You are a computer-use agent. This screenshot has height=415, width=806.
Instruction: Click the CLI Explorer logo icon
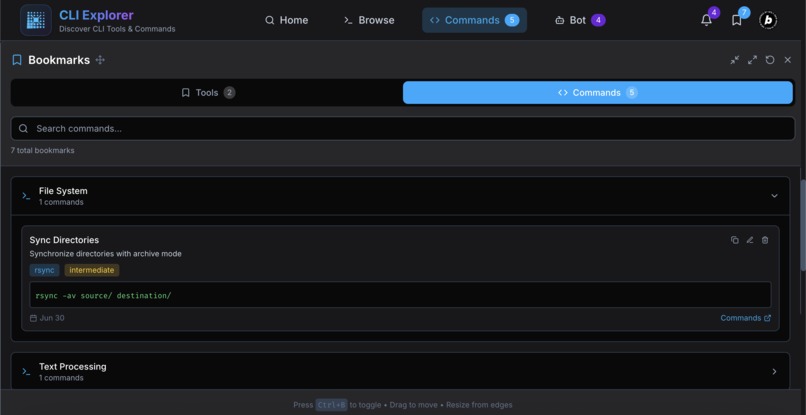click(x=35, y=20)
